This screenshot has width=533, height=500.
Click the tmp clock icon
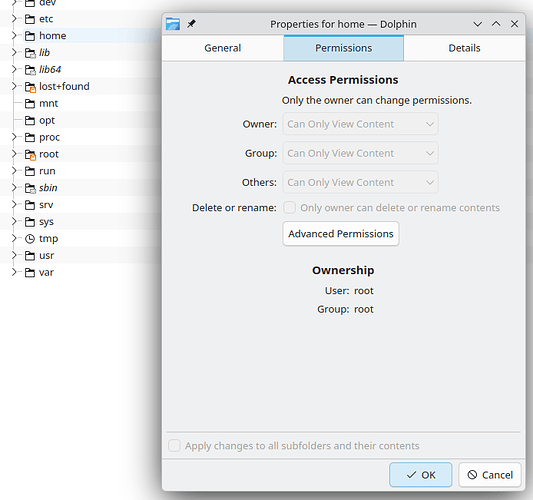[30, 239]
